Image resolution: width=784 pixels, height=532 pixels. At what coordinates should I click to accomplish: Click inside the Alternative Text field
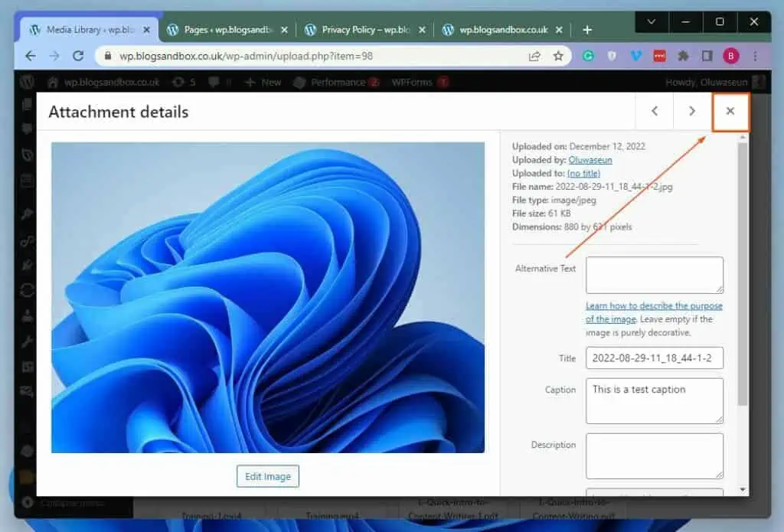click(x=654, y=275)
